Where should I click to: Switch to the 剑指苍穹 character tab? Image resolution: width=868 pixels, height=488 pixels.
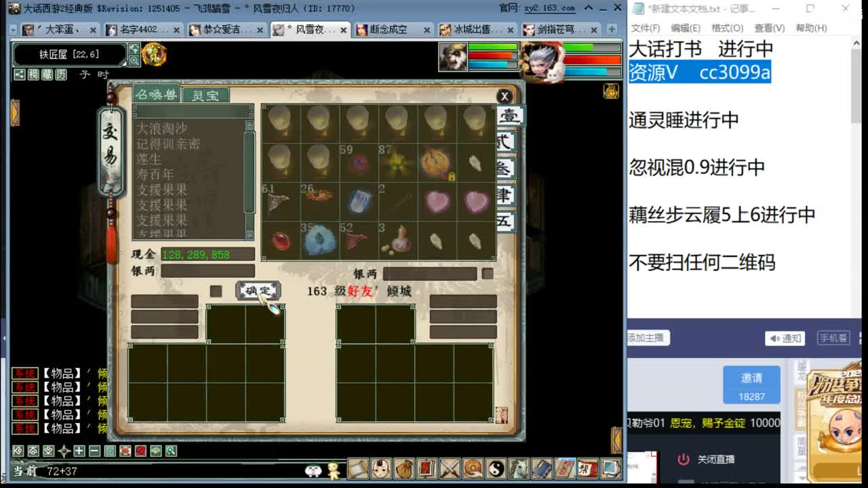560,30
